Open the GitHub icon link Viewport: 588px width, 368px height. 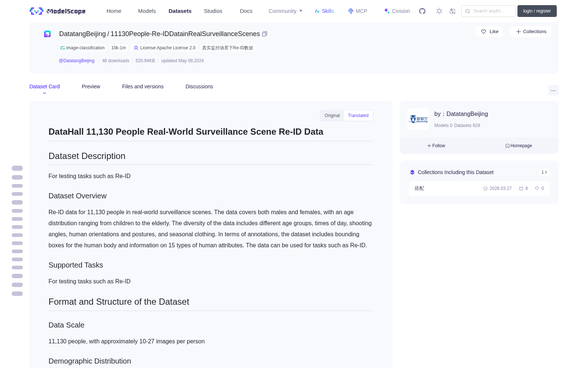pyautogui.click(x=422, y=11)
